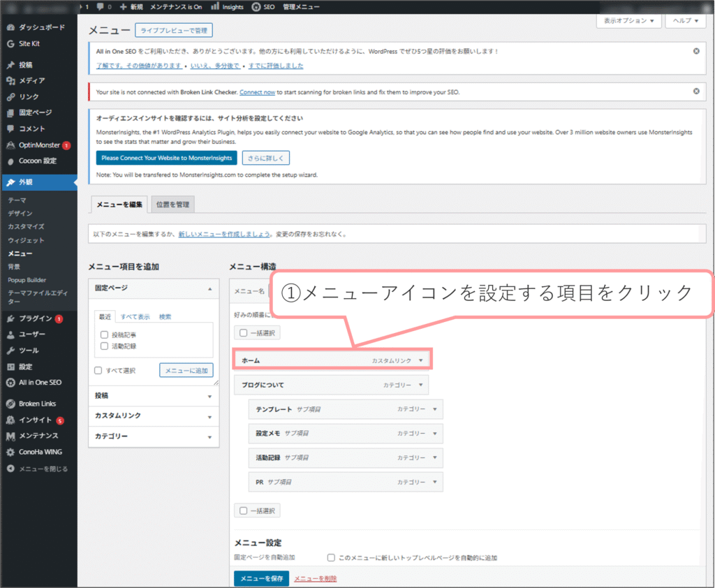Click the メニューを保存 button
715x588 pixels.
pyautogui.click(x=261, y=579)
